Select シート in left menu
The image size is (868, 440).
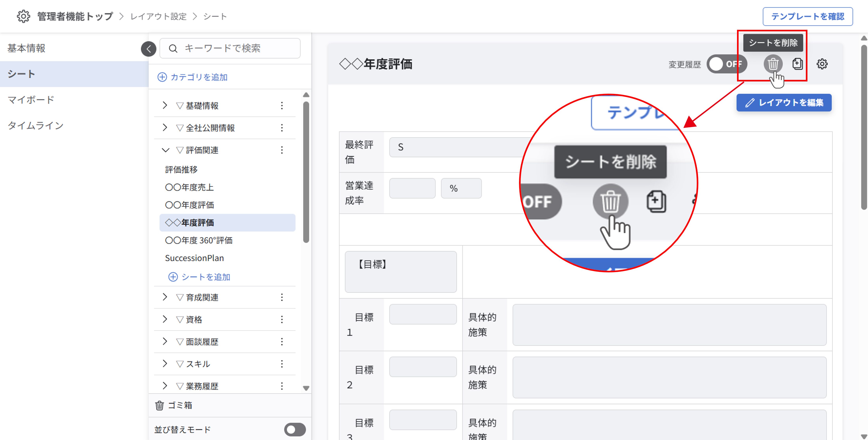74,74
